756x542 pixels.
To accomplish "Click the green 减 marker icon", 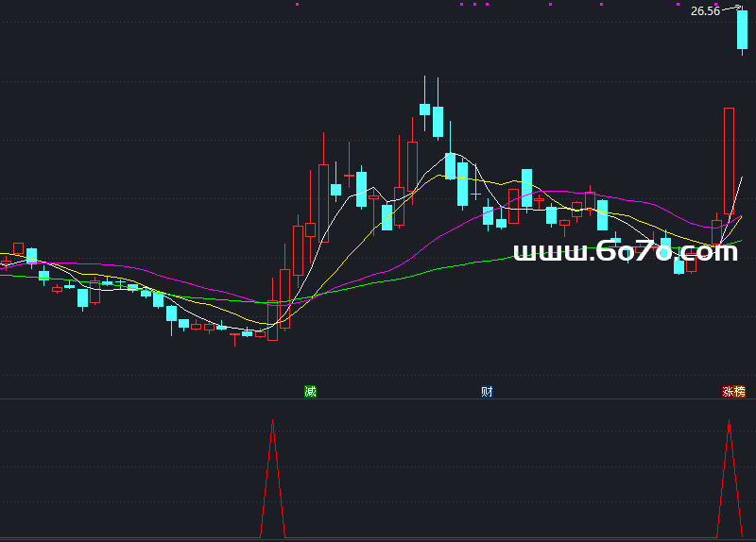I will tap(310, 392).
